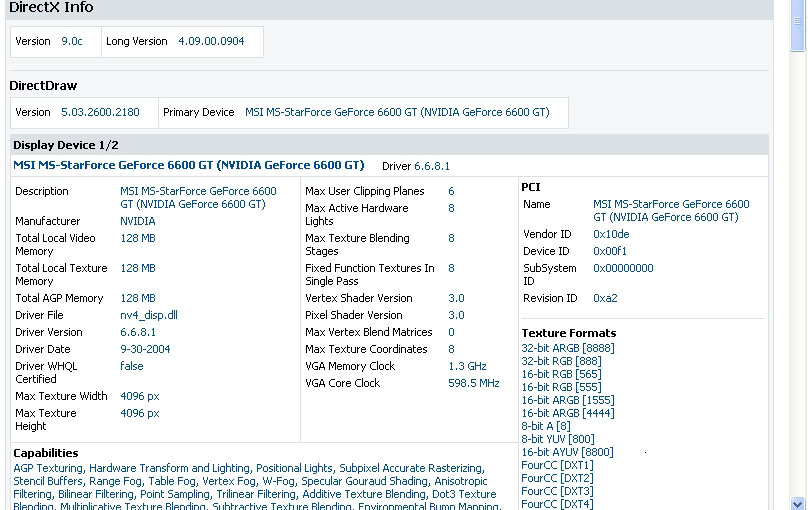Click the DirectDraw section heading
The height and width of the screenshot is (510, 808).
click(x=43, y=86)
